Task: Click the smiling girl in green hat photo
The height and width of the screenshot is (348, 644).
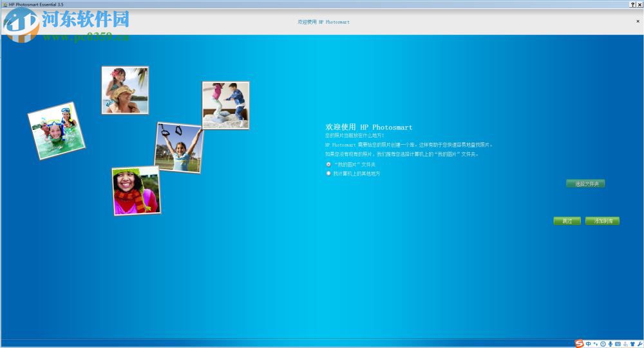Action: [137, 190]
